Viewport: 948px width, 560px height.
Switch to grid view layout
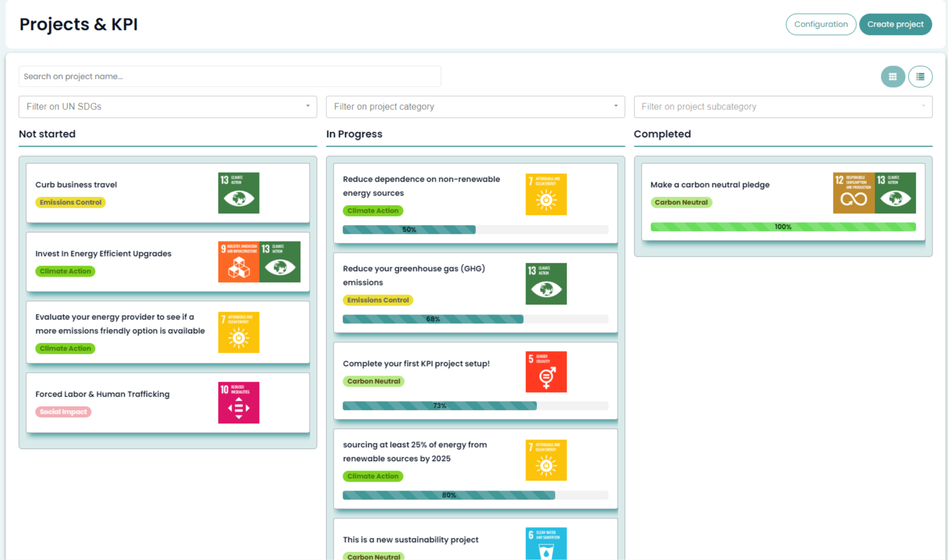(x=893, y=76)
